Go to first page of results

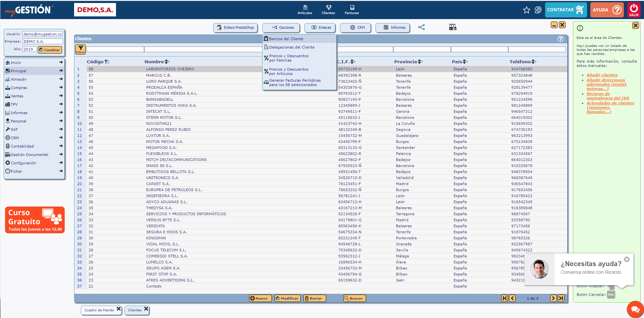click(x=505, y=298)
